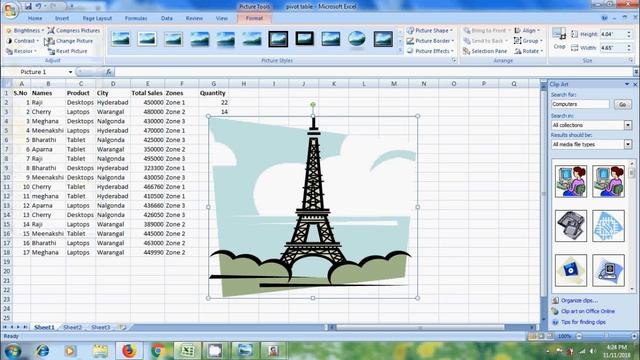Image resolution: width=640 pixels, height=360 pixels.
Task: Click the Go button in Clip Art
Action: 622,104
